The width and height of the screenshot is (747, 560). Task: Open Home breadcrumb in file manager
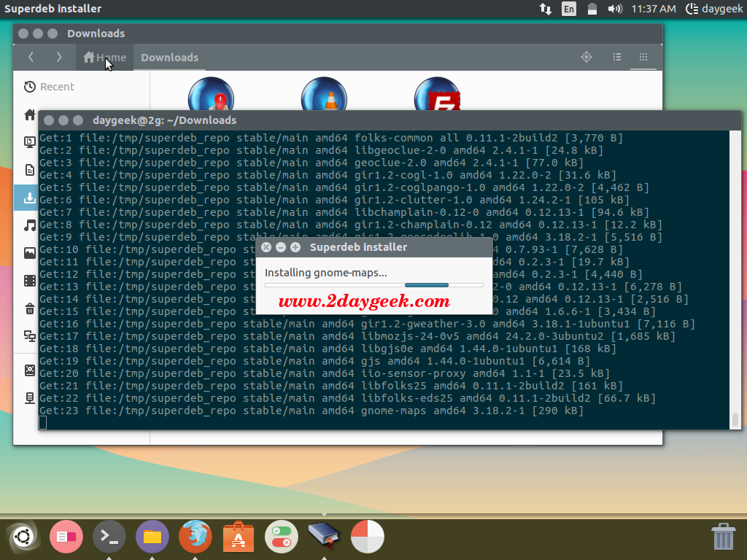point(105,58)
